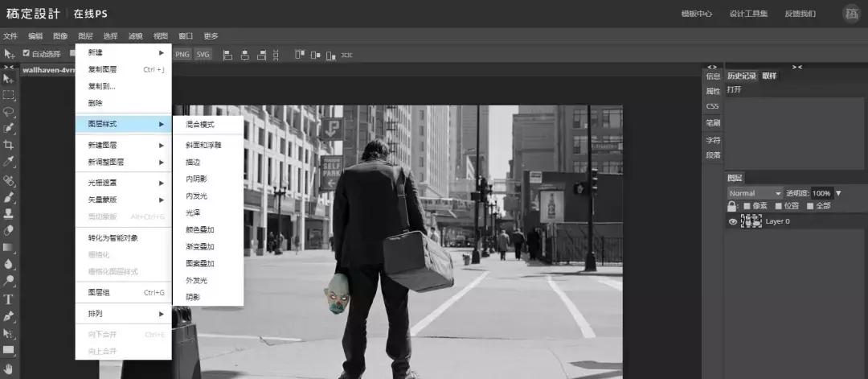Click the PNG export button

coord(182,54)
